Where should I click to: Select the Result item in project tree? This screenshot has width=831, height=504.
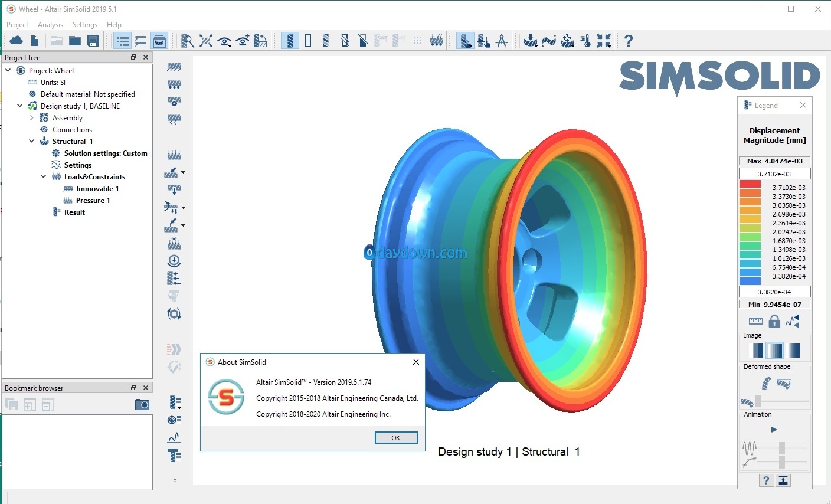(x=74, y=212)
